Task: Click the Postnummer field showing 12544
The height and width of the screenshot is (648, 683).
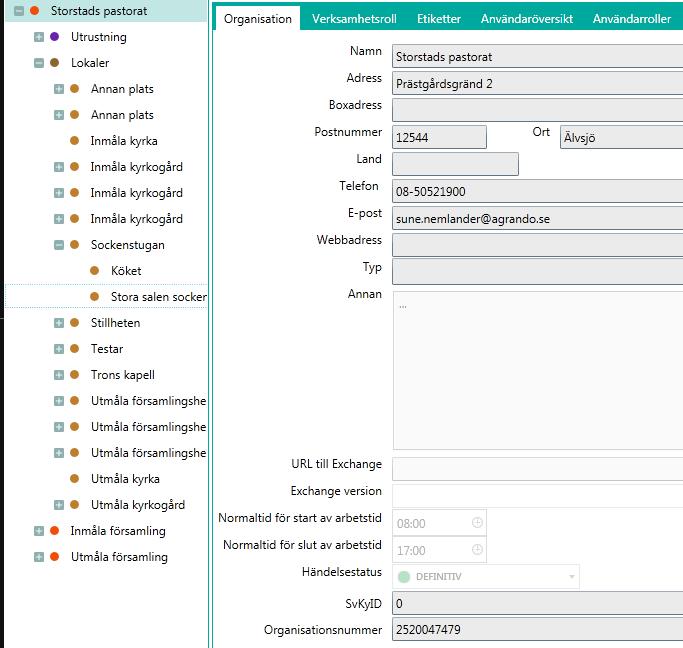Action: (439, 138)
